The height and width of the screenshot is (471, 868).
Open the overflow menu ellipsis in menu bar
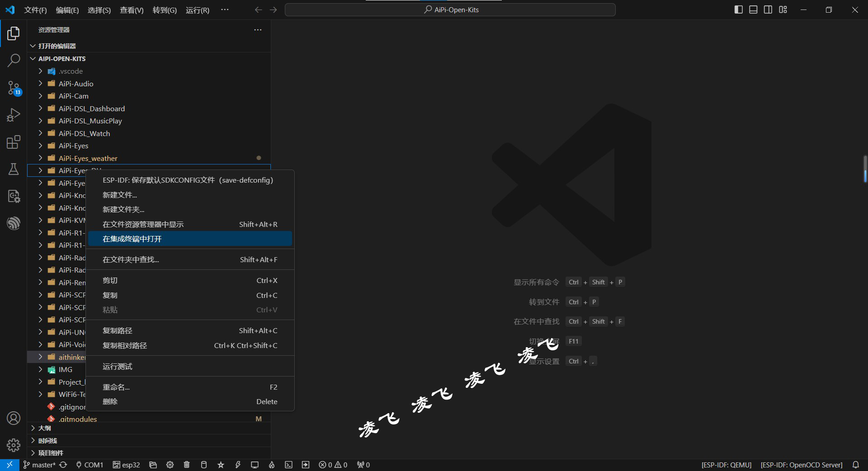coord(225,9)
